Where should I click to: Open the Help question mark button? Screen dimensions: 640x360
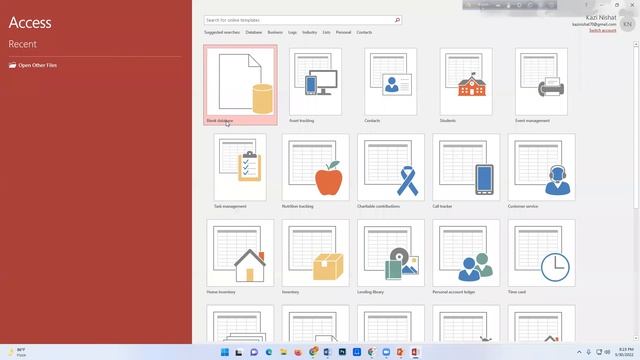pyautogui.click(x=586, y=5)
